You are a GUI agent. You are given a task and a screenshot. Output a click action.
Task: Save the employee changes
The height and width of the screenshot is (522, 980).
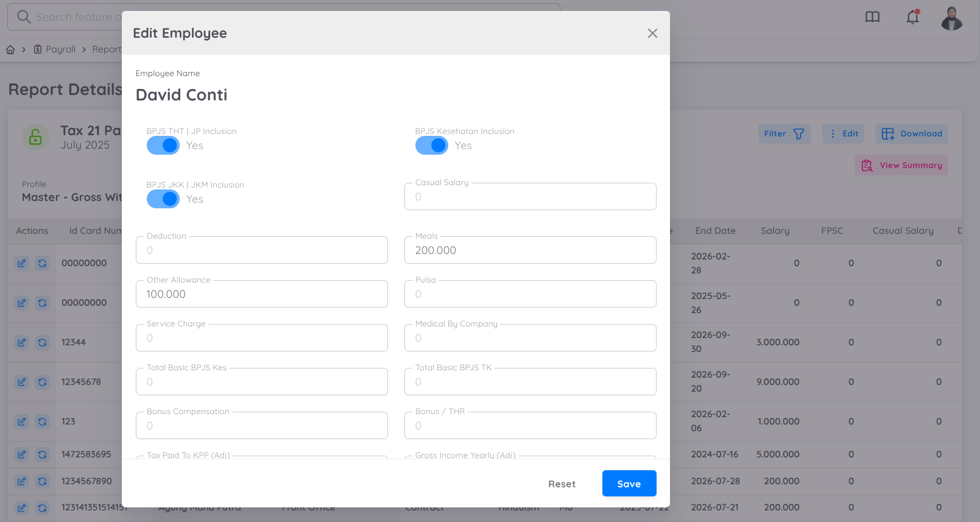click(629, 484)
